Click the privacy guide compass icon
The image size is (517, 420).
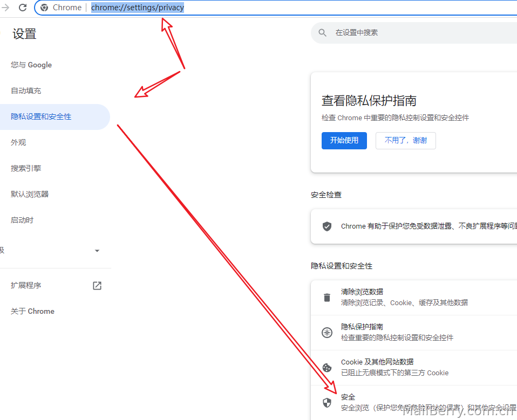pyautogui.click(x=326, y=332)
